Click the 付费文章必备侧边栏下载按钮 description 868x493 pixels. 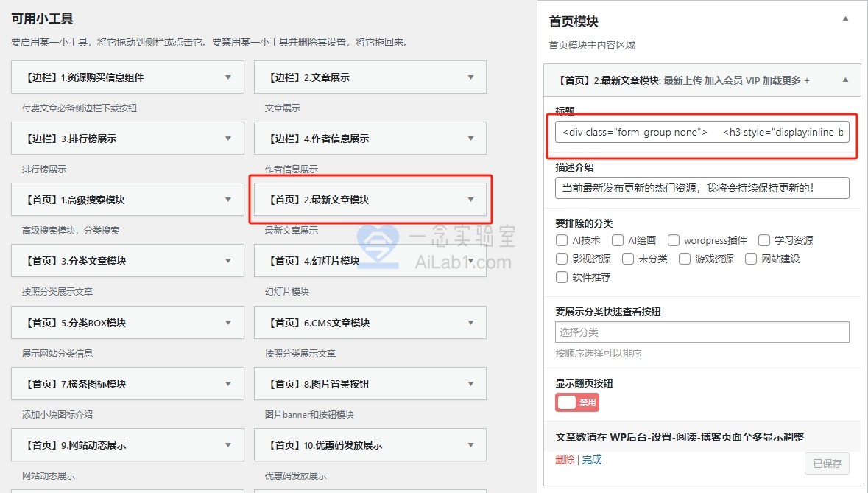click(x=80, y=108)
